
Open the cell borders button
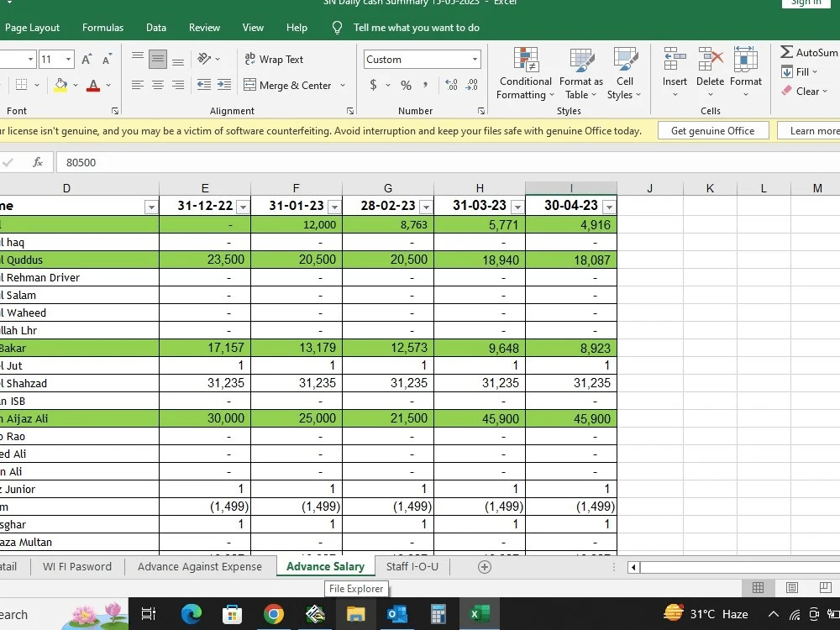tap(22, 85)
